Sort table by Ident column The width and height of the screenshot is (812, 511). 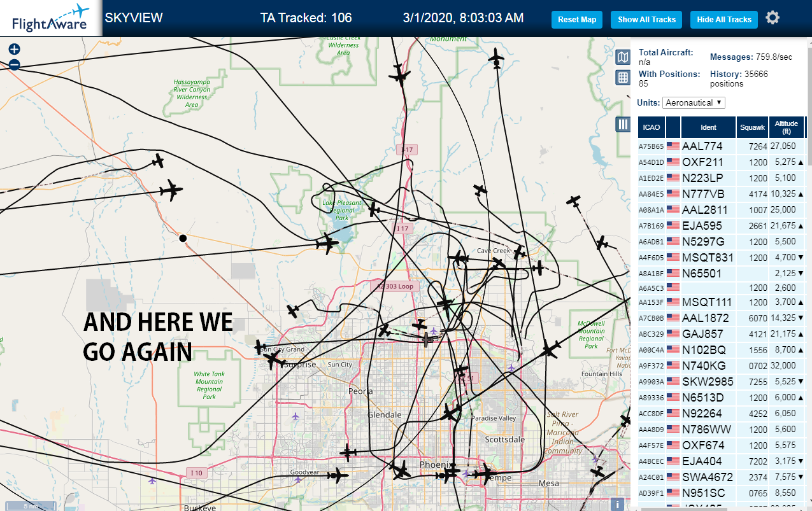click(x=708, y=127)
